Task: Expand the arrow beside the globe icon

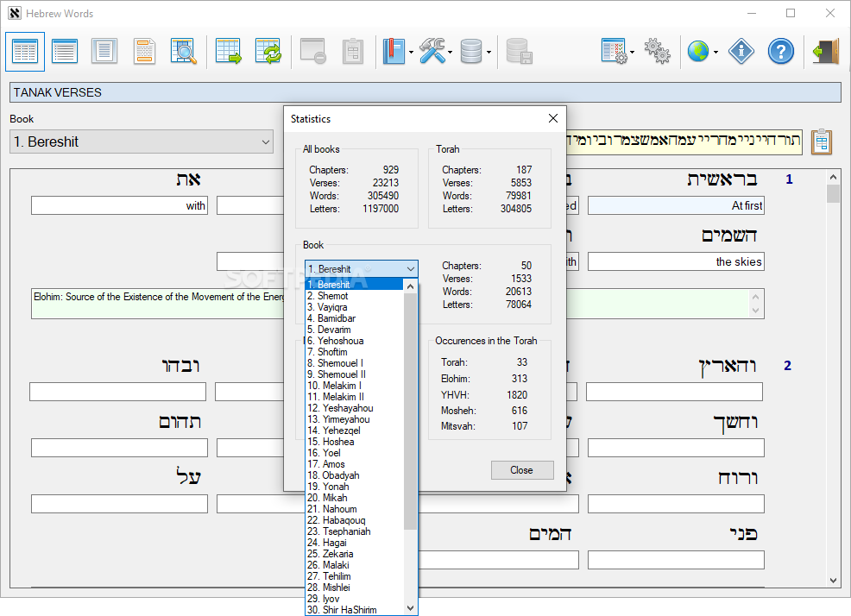Action: (x=715, y=53)
